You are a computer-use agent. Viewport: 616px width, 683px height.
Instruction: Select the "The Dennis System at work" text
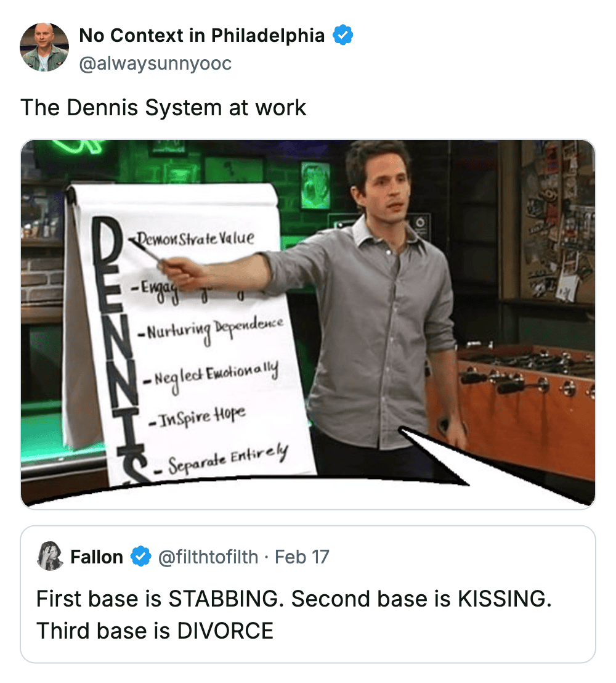(163, 108)
